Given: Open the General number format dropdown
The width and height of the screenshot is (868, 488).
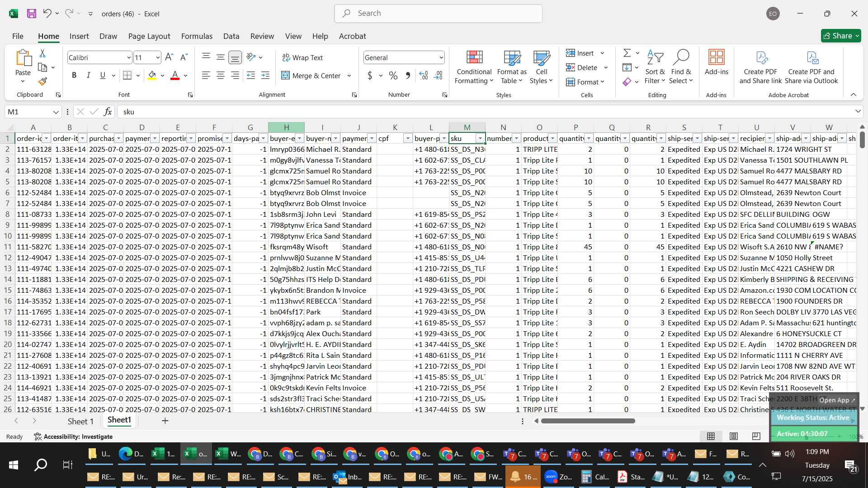Looking at the screenshot, I should 441,58.
